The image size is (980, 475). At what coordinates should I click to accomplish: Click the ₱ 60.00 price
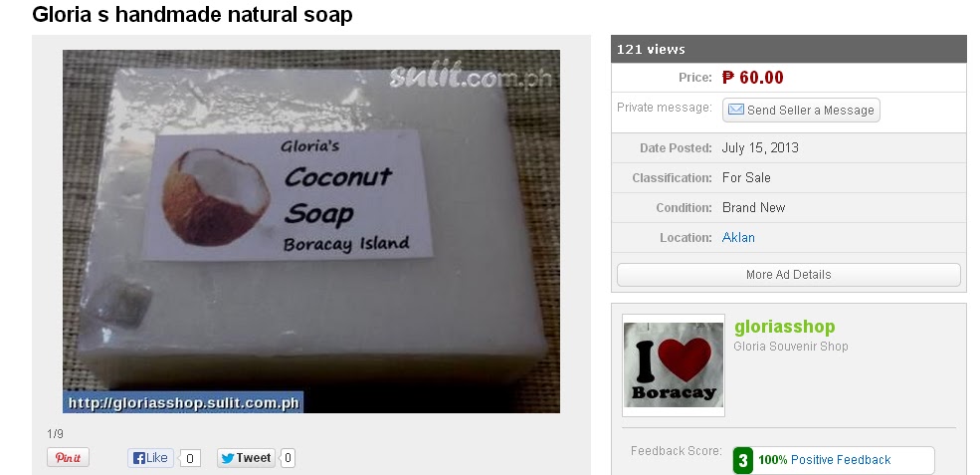pos(752,78)
